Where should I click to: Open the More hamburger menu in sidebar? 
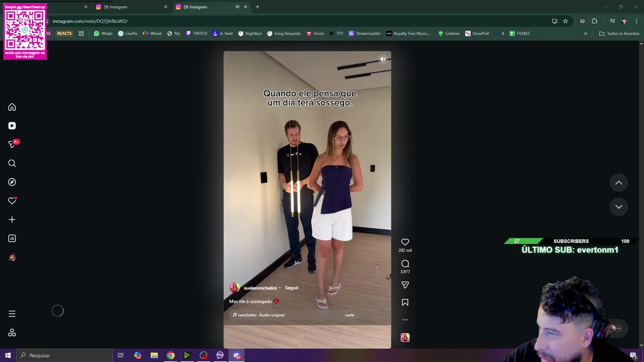tap(12, 314)
